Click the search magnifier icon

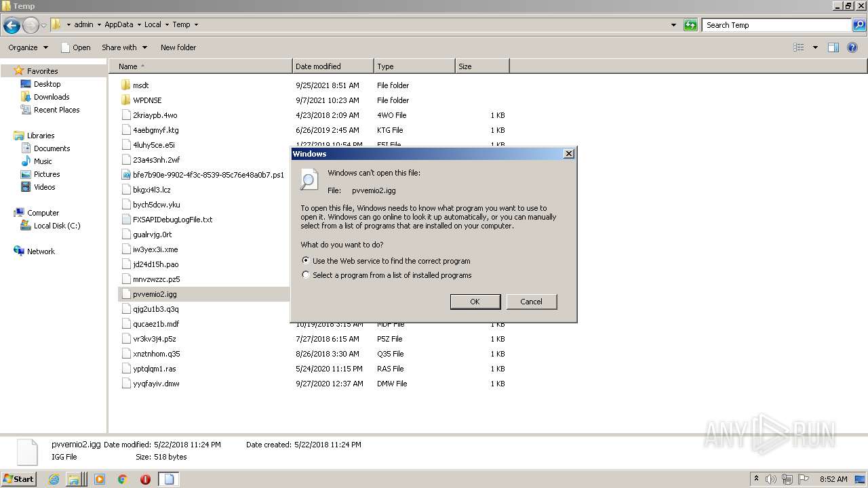(x=859, y=25)
